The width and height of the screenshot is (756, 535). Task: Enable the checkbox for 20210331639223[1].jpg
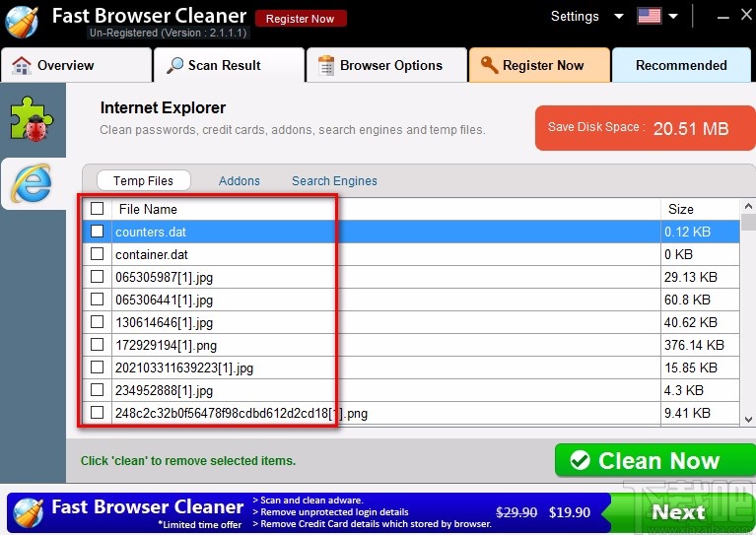pyautogui.click(x=97, y=367)
